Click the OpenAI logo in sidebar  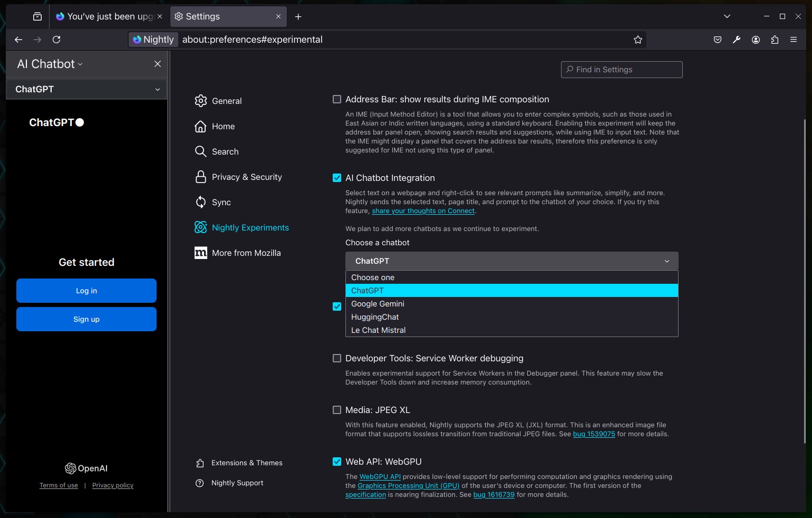pos(86,468)
